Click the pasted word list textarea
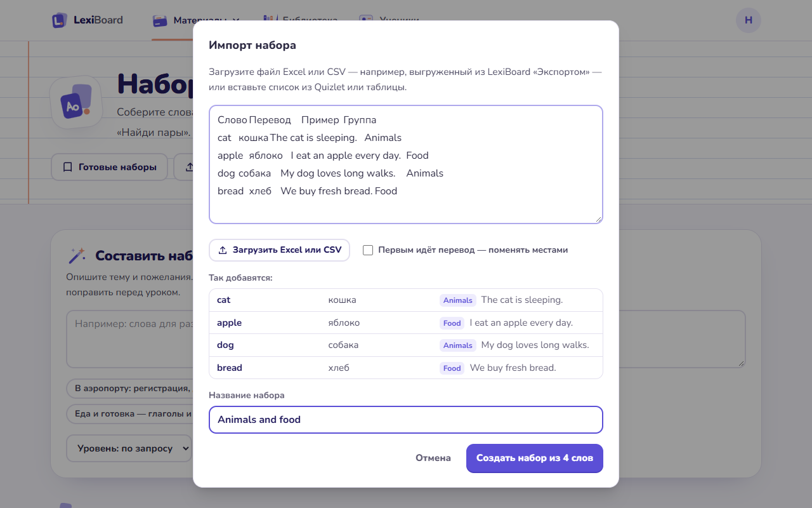The height and width of the screenshot is (508, 812). pyautogui.click(x=406, y=164)
